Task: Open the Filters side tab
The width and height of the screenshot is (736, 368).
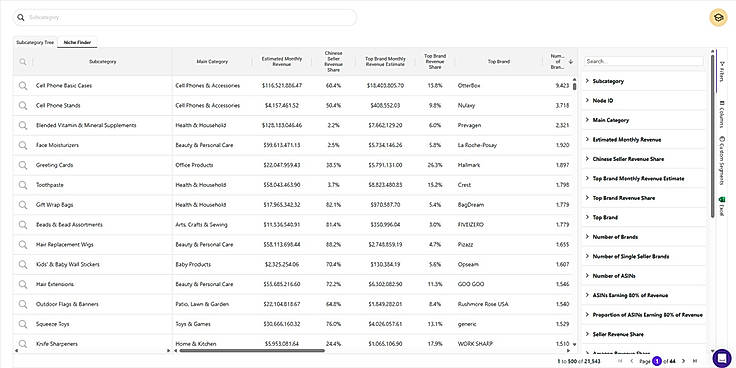Action: (722, 70)
